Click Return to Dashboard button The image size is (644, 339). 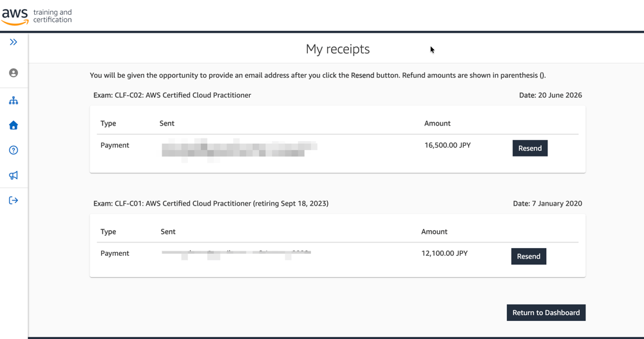tap(546, 313)
